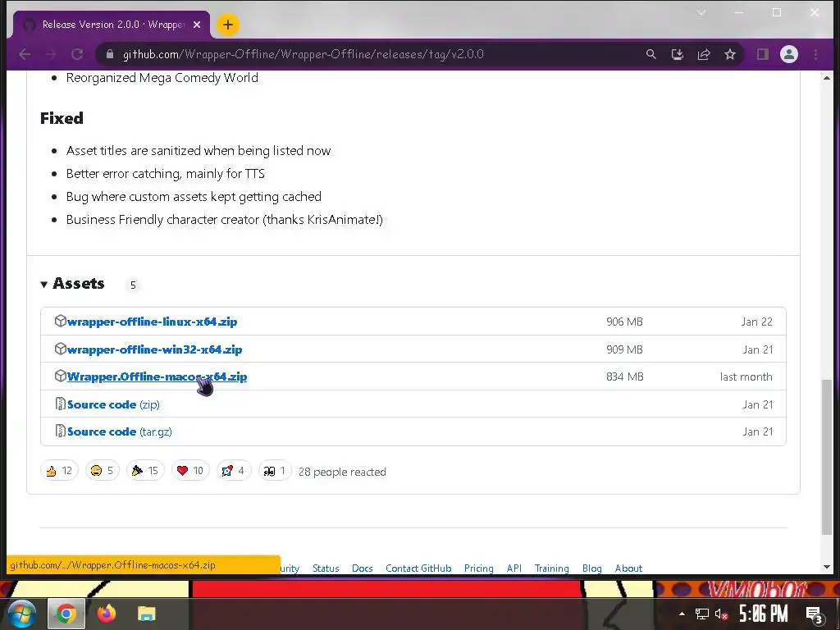
Task: Open the Chrome profile avatar
Action: point(789,54)
